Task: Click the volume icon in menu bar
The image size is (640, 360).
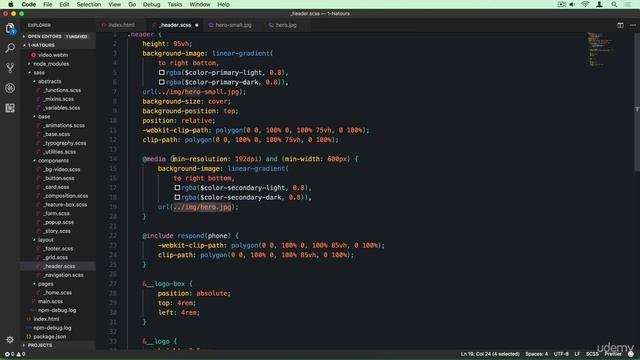Action: click(572, 4)
